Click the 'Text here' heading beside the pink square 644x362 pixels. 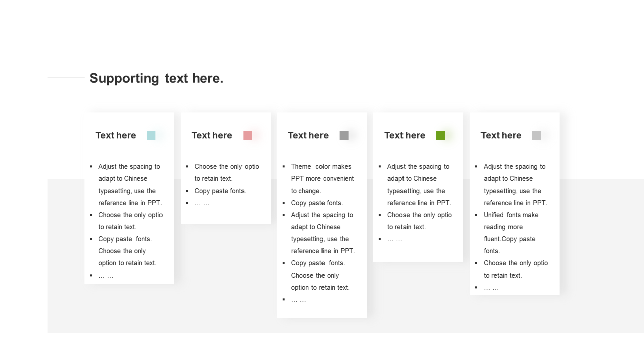pos(212,135)
